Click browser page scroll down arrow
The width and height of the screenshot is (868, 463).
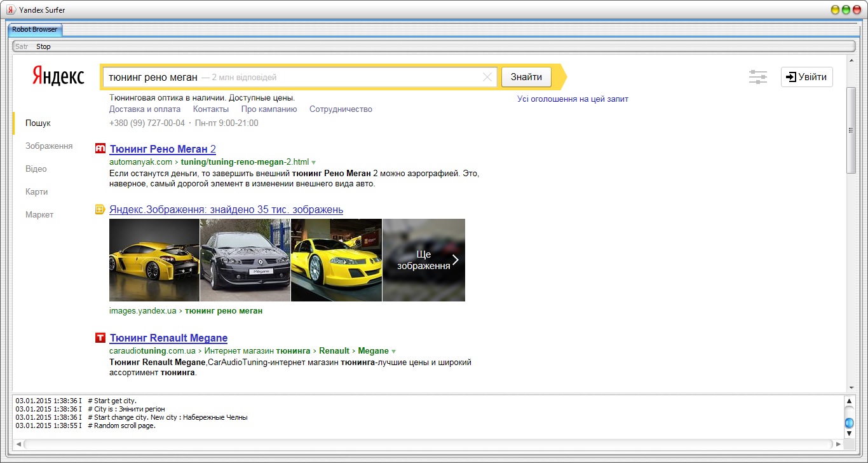point(851,387)
